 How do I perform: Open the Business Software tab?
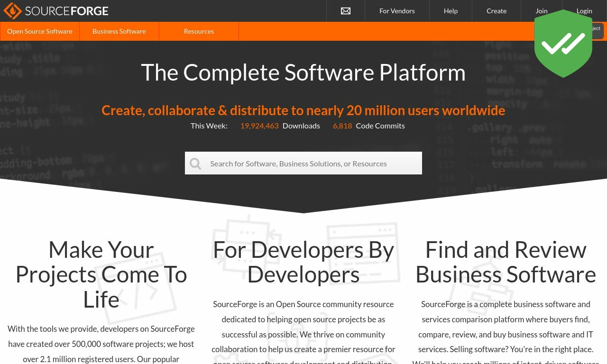click(x=119, y=31)
